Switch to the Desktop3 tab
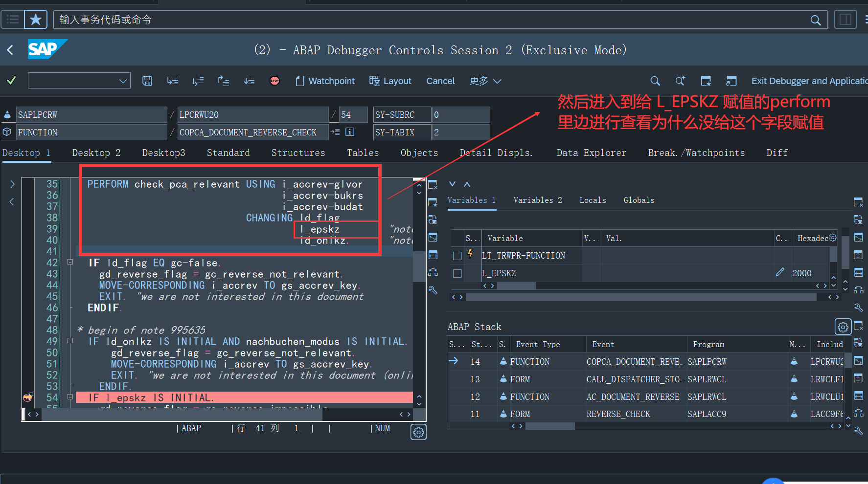 163,153
